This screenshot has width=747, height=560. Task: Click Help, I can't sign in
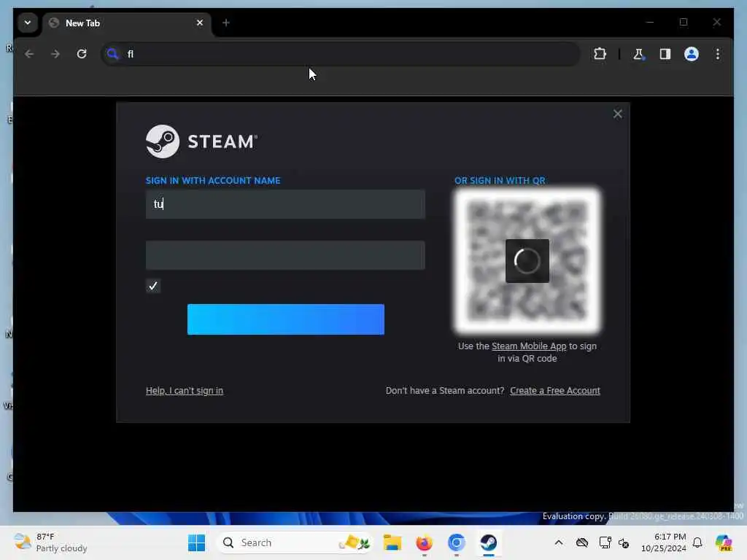[x=185, y=391]
